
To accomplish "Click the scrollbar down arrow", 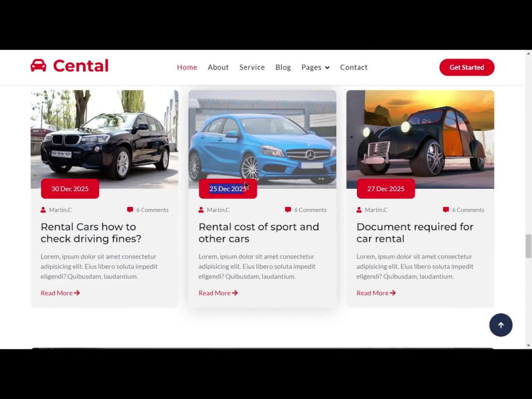I will pyautogui.click(x=528, y=345).
